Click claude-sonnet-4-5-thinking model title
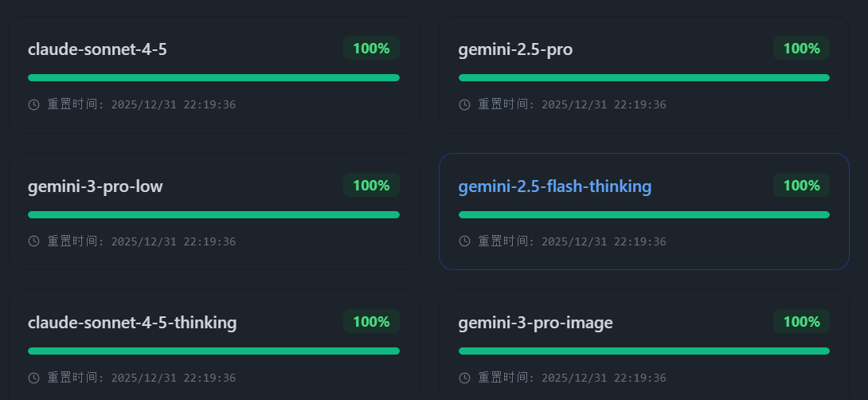This screenshot has width=868, height=400. pyautogui.click(x=132, y=323)
